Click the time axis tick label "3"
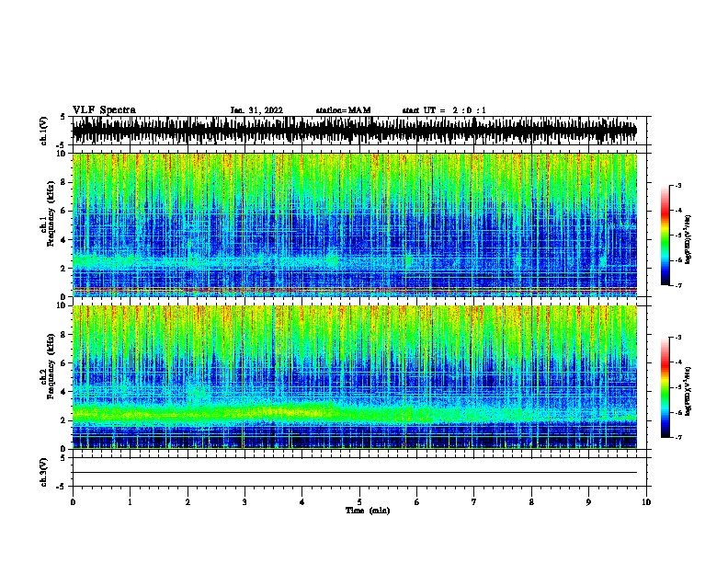728x563 pixels. [245, 501]
